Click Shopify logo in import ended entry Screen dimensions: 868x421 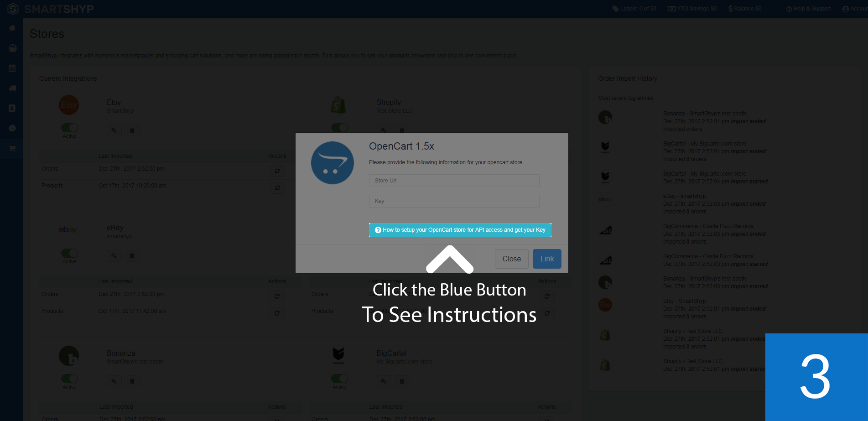[605, 335]
